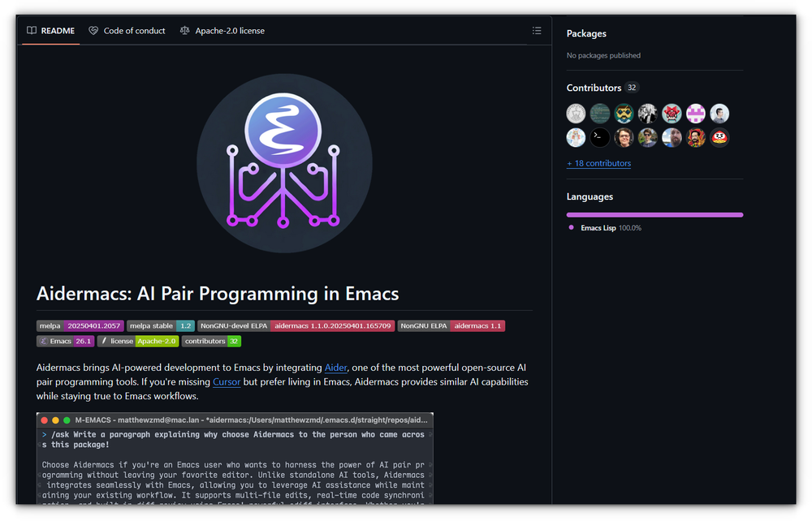Click the purple Emacs Lisp language bar
812x521 pixels.
[654, 214]
